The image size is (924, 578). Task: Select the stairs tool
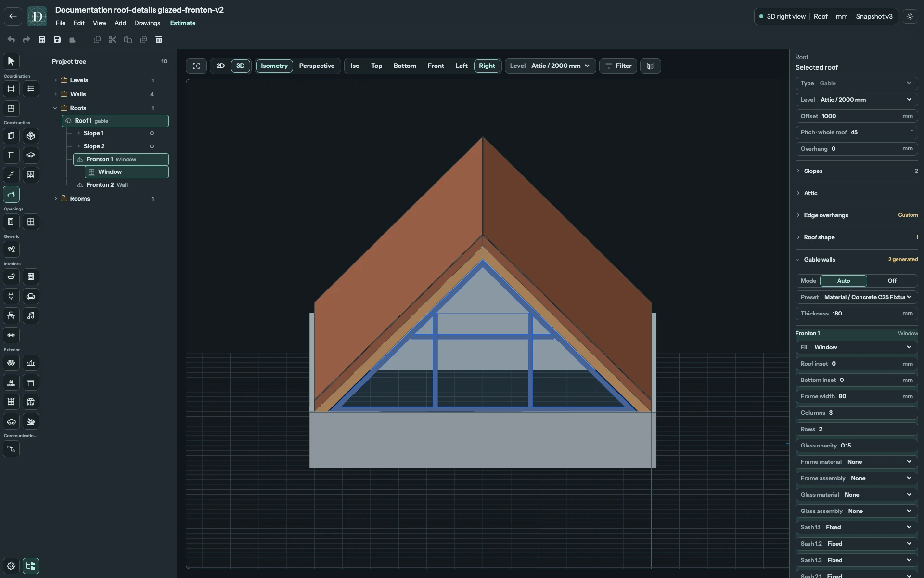point(11,174)
